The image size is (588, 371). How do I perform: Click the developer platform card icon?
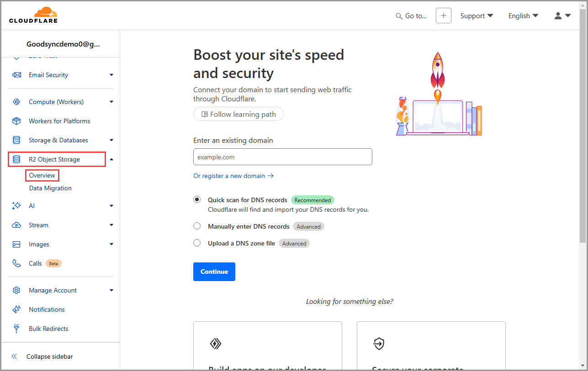tap(216, 344)
